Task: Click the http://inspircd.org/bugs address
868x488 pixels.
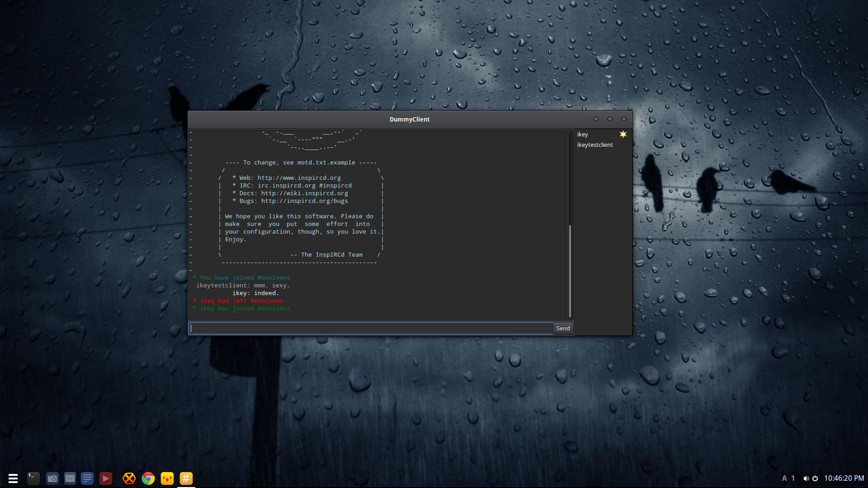Action: [304, 201]
